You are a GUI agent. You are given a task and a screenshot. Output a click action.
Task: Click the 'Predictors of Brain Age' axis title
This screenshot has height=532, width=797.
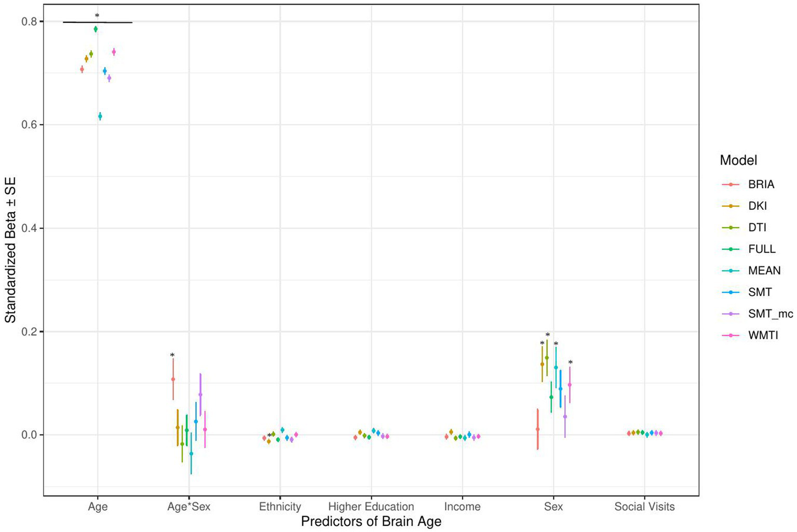[x=371, y=522]
